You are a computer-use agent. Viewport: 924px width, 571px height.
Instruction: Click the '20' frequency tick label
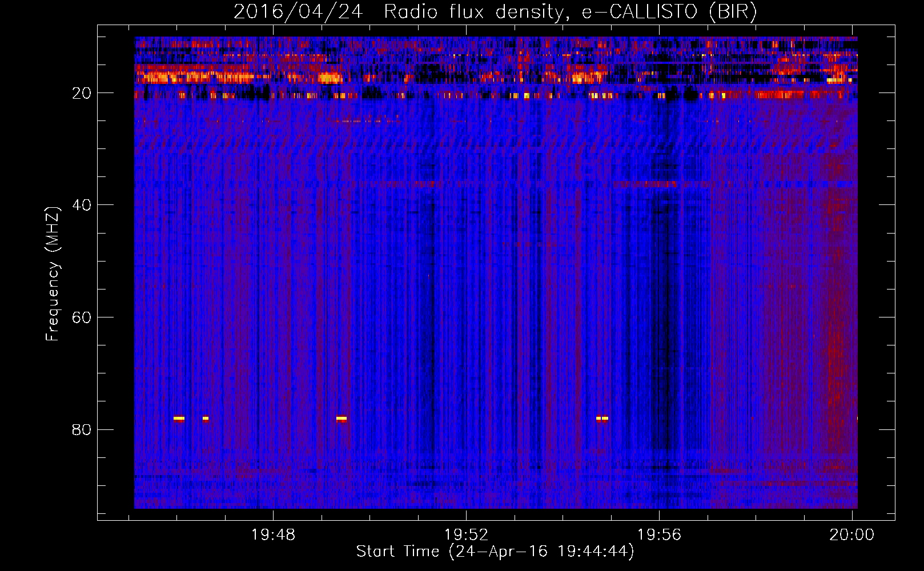pyautogui.click(x=82, y=93)
